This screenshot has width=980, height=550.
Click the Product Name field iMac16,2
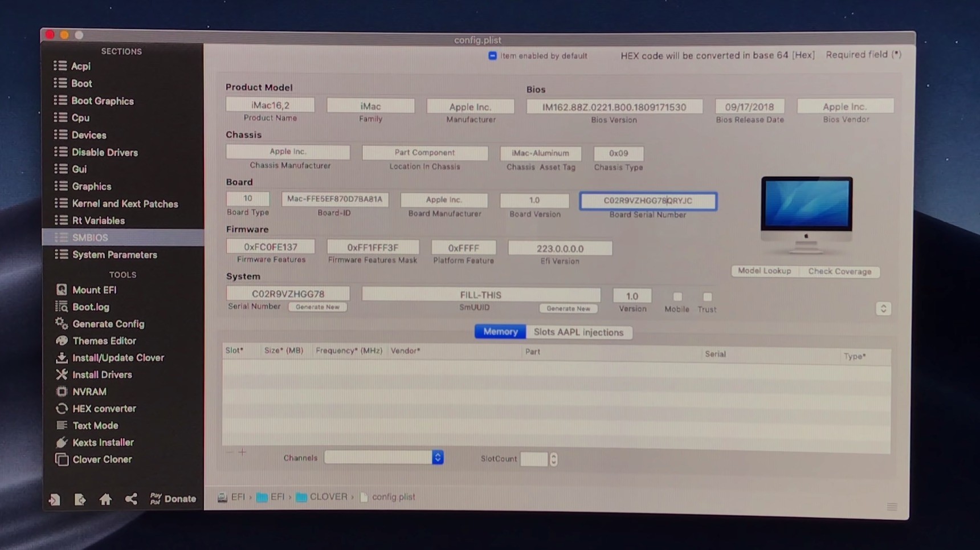click(x=270, y=105)
